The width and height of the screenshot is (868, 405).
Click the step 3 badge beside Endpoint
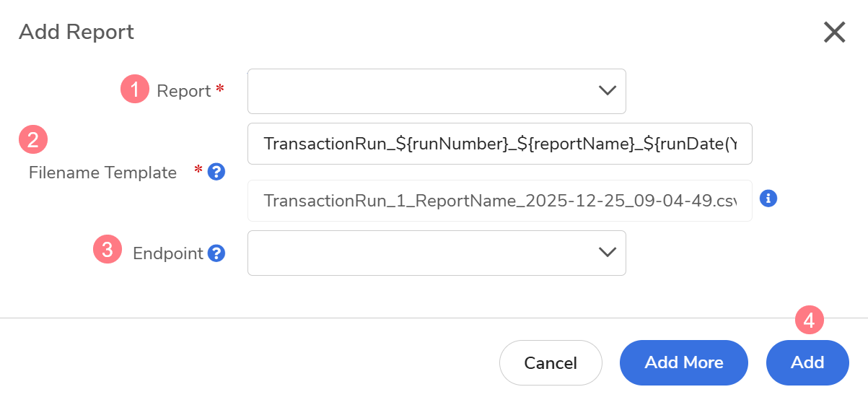click(108, 250)
